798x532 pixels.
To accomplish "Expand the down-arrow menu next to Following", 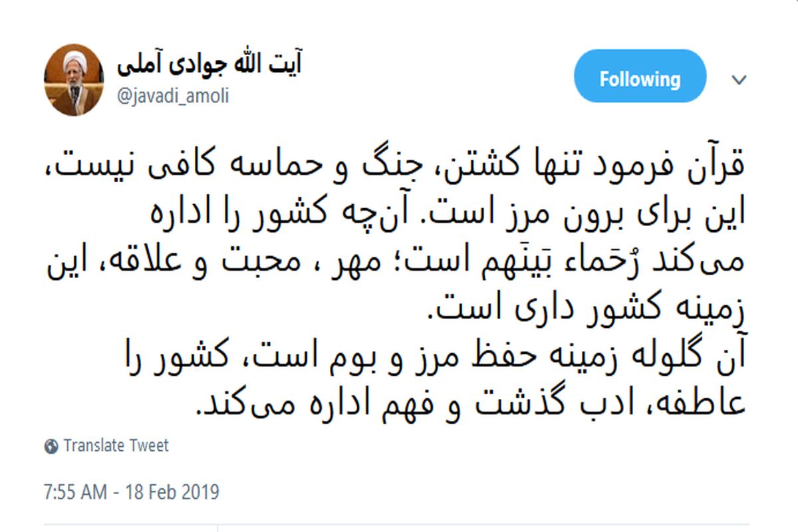I will pos(738,80).
